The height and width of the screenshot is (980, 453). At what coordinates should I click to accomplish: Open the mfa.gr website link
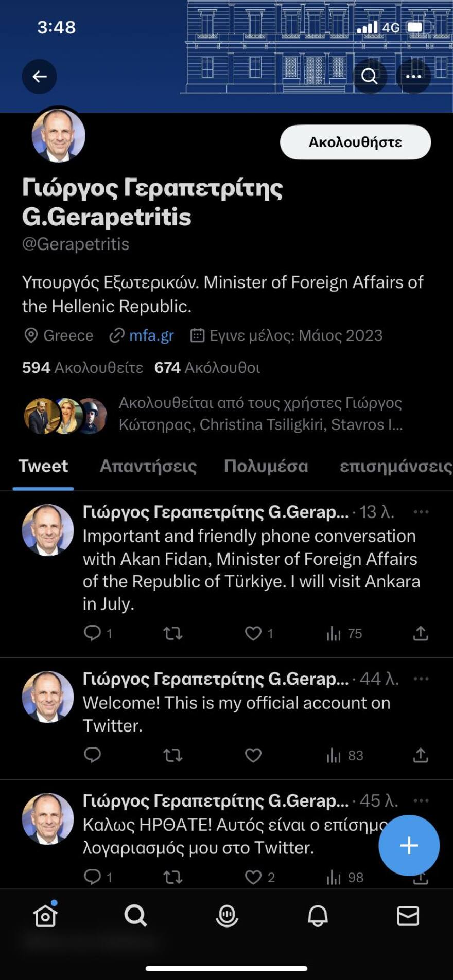point(151,335)
